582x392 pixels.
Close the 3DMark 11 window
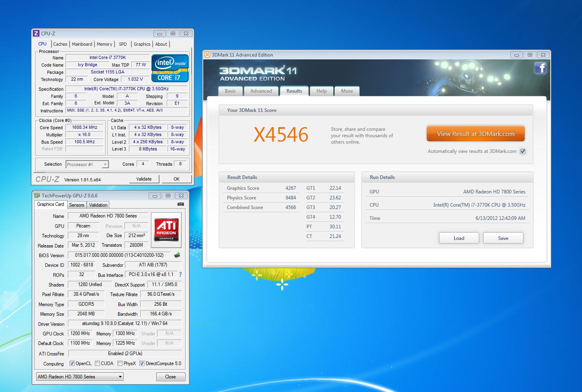click(x=543, y=55)
